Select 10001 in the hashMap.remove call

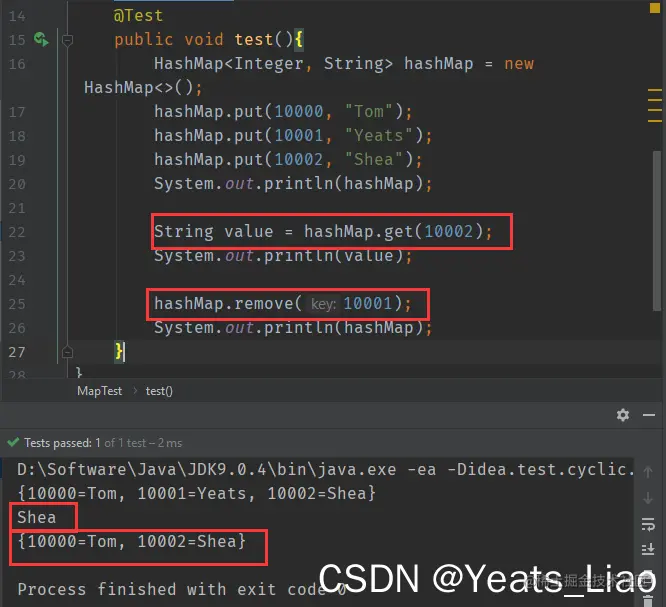(367, 303)
